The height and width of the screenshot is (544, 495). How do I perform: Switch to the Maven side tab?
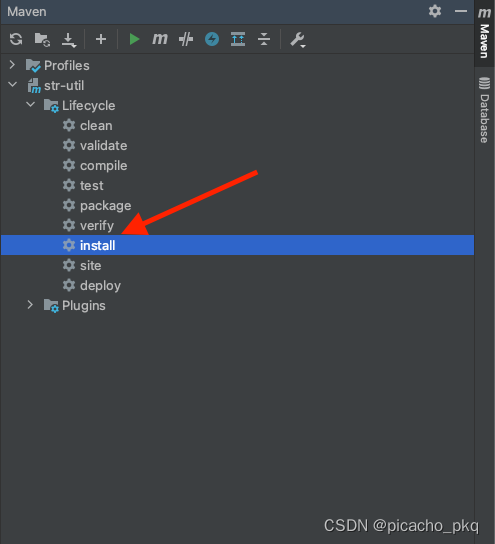click(484, 33)
